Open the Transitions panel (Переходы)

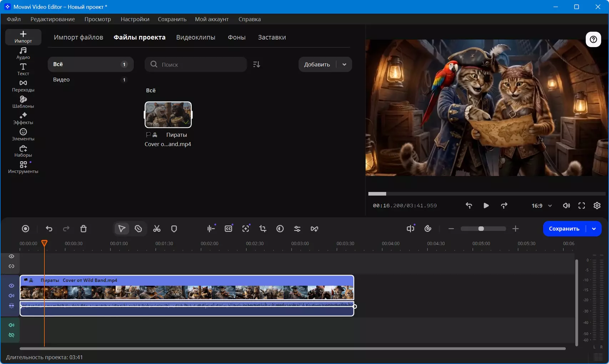pyautogui.click(x=23, y=86)
